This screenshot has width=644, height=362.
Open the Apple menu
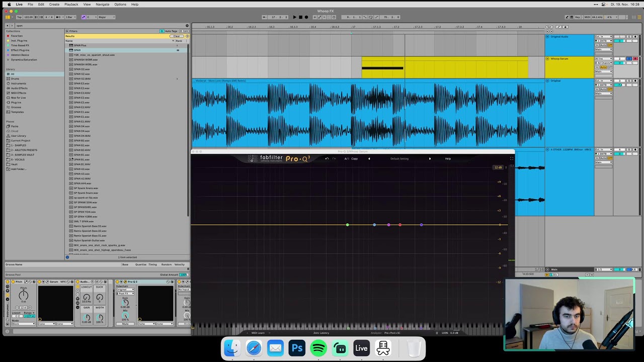pyautogui.click(x=9, y=5)
